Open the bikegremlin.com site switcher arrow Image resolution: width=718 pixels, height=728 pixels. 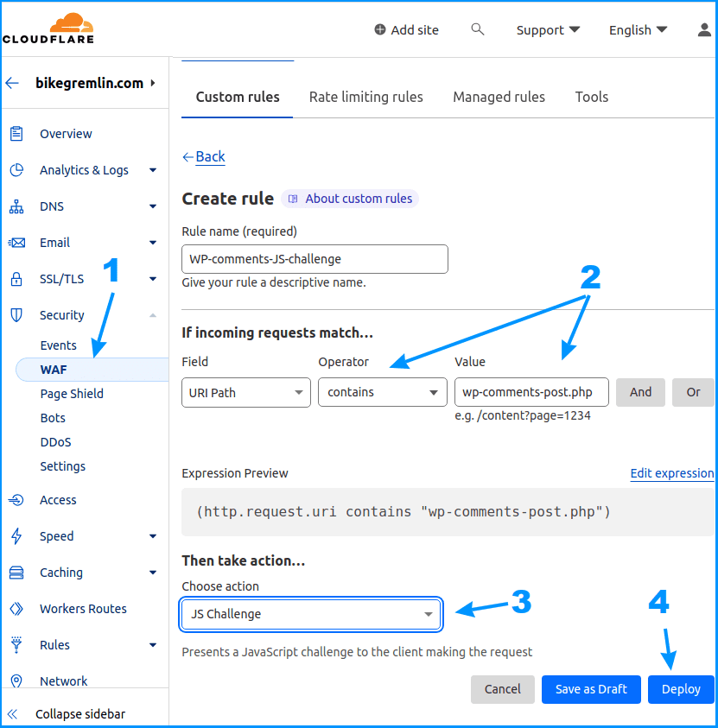153,83
